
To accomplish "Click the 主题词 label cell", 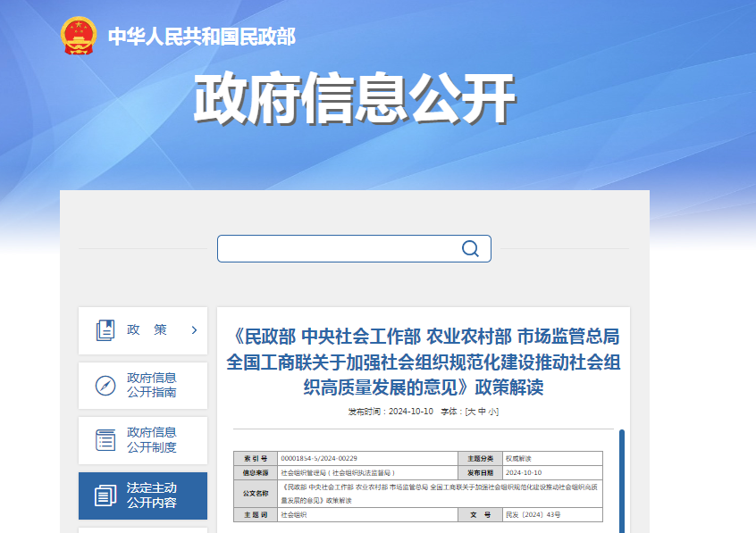I will click(256, 514).
